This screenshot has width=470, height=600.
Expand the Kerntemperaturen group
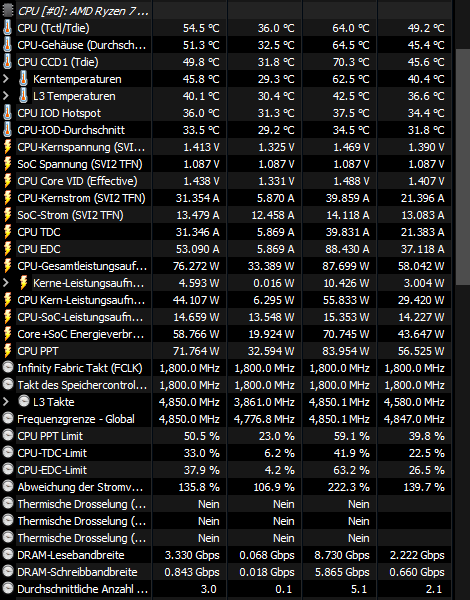[5, 79]
